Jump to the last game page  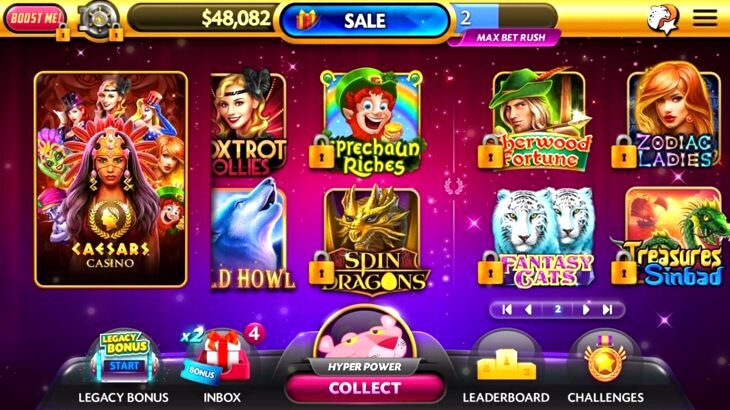(x=607, y=309)
